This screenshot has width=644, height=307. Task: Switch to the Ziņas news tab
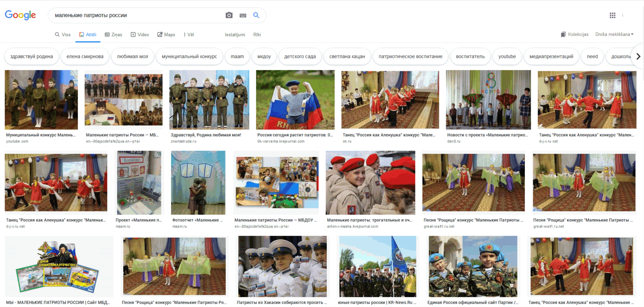tap(114, 35)
